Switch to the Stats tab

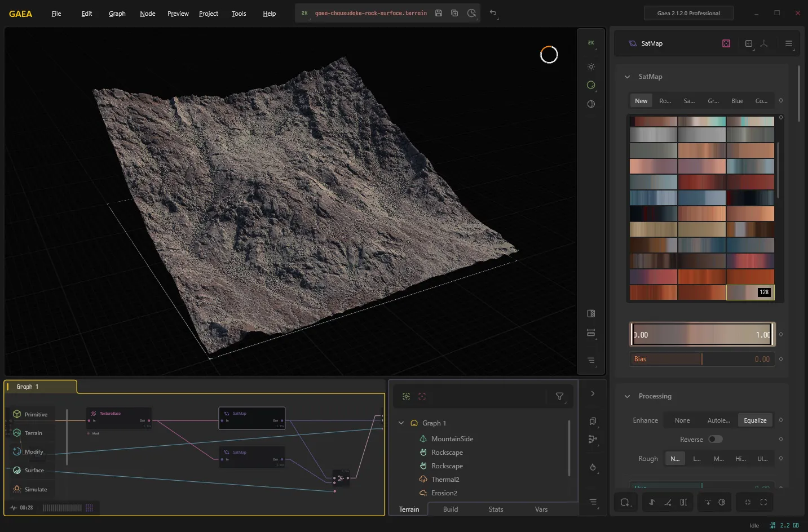point(496,509)
